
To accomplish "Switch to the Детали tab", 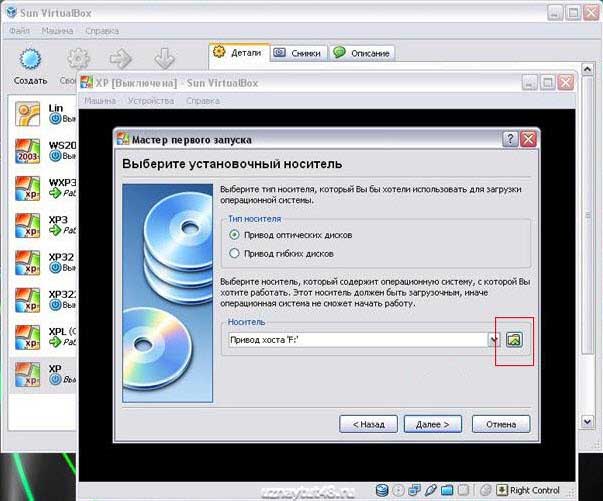I will [239, 52].
